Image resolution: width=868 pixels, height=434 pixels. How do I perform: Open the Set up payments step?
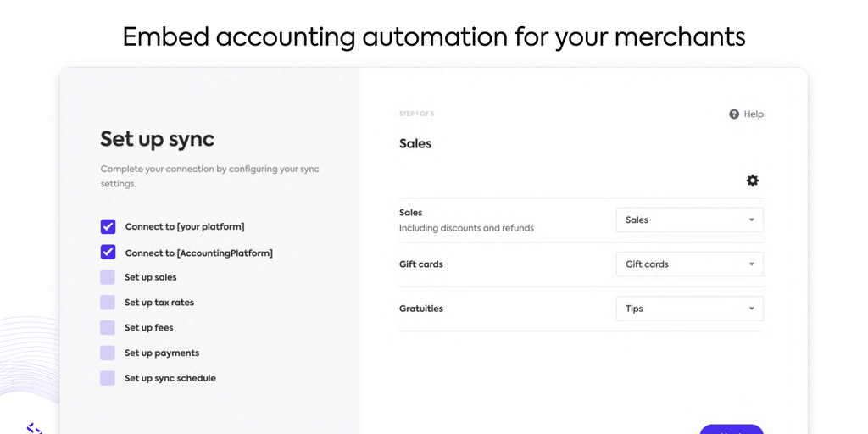pyautogui.click(x=162, y=353)
